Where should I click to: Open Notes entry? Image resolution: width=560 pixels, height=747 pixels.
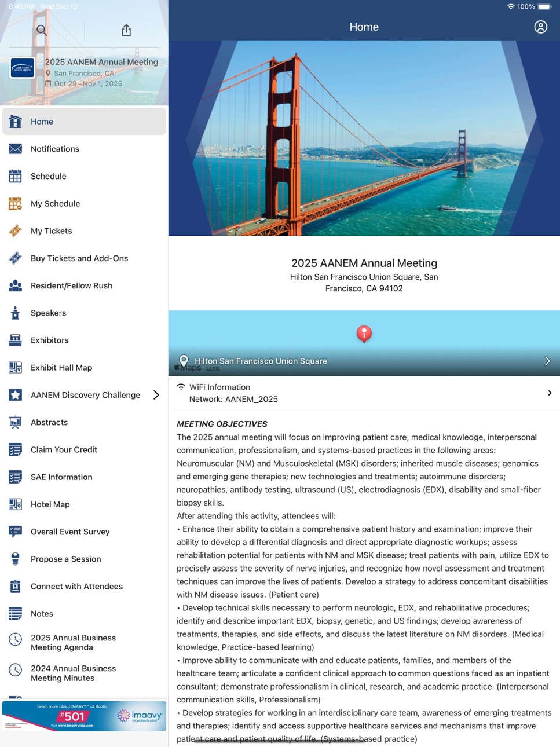point(85,614)
